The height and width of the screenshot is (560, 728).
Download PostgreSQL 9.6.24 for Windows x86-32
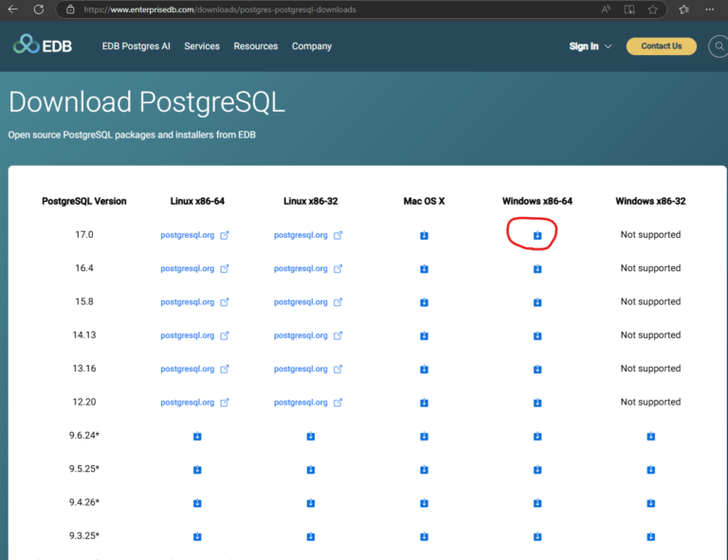[x=650, y=436]
